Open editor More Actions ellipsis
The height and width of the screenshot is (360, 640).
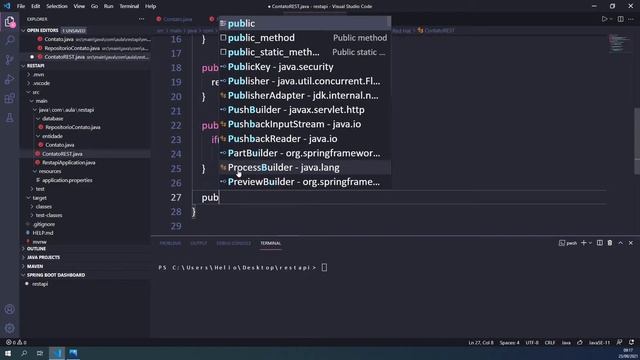tap(631, 19)
